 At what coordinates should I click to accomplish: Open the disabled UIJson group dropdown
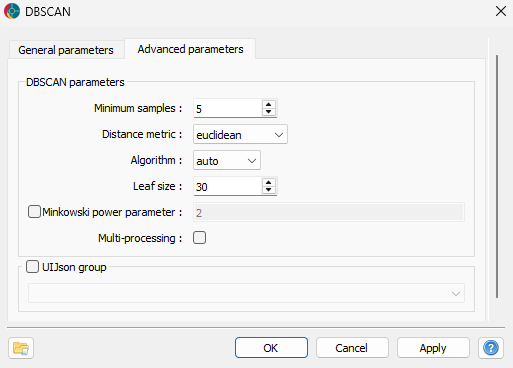(246, 293)
